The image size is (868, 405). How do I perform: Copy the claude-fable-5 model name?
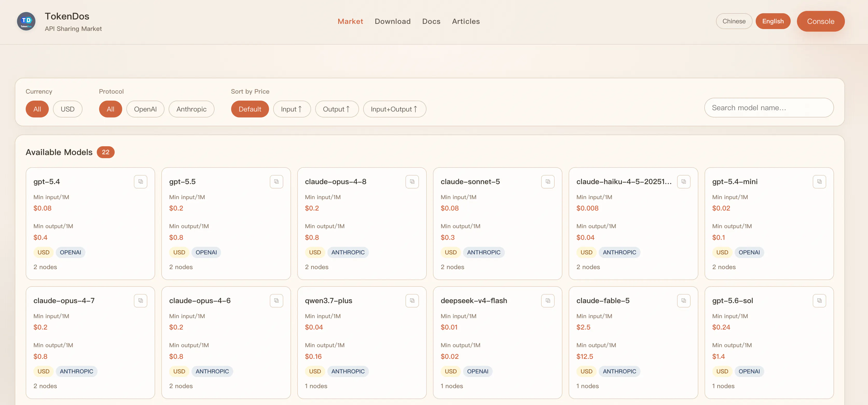point(684,301)
